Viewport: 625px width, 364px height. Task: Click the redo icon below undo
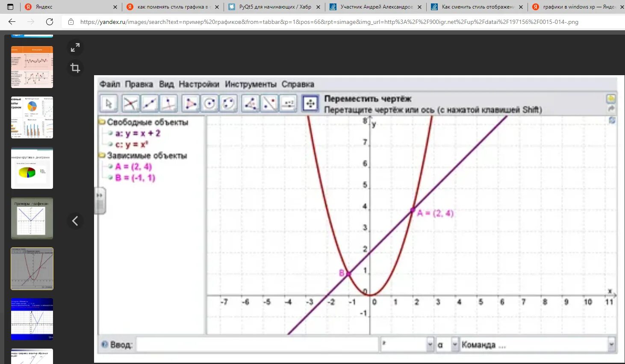pyautogui.click(x=611, y=109)
